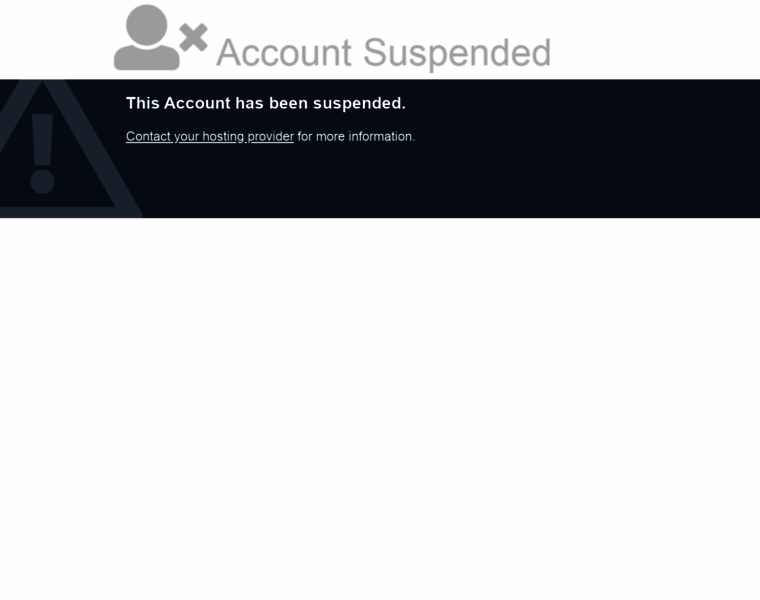Click the gray user silhouette icon
760x600 pixels.
(146, 37)
